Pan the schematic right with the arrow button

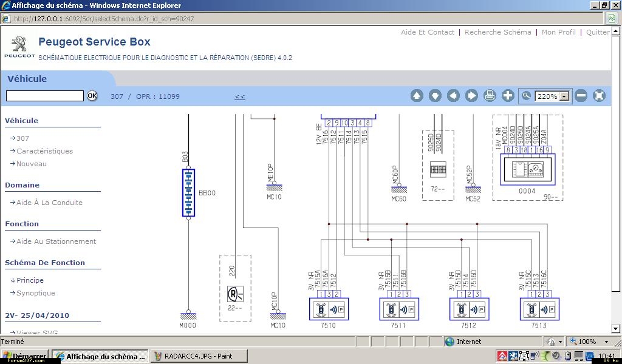pyautogui.click(x=471, y=96)
